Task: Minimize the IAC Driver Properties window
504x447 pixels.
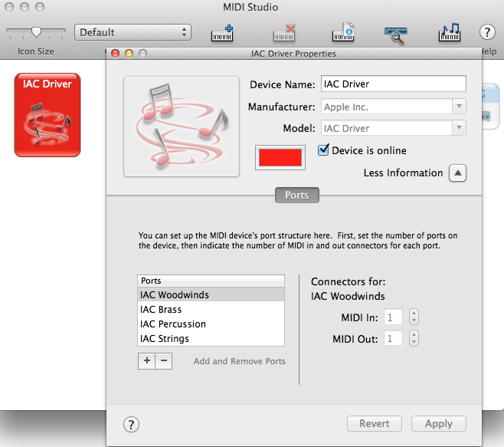Action: 129,53
